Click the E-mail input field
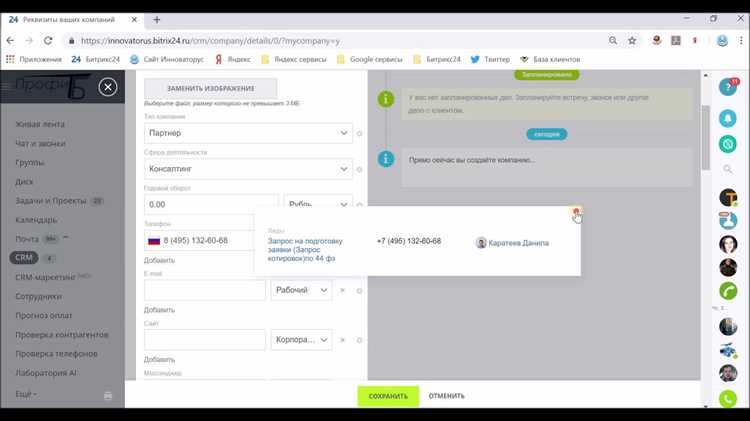Viewport: 750px width, 421px height. [x=205, y=290]
